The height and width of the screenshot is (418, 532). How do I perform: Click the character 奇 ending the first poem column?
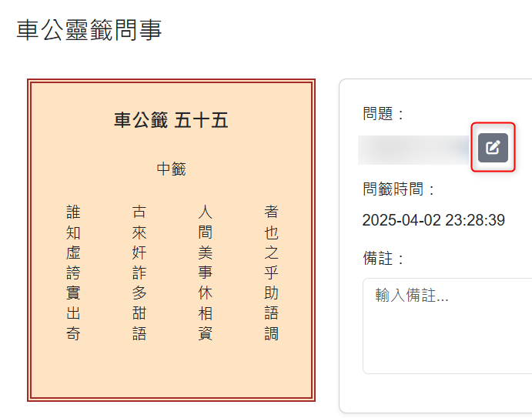coord(73,334)
